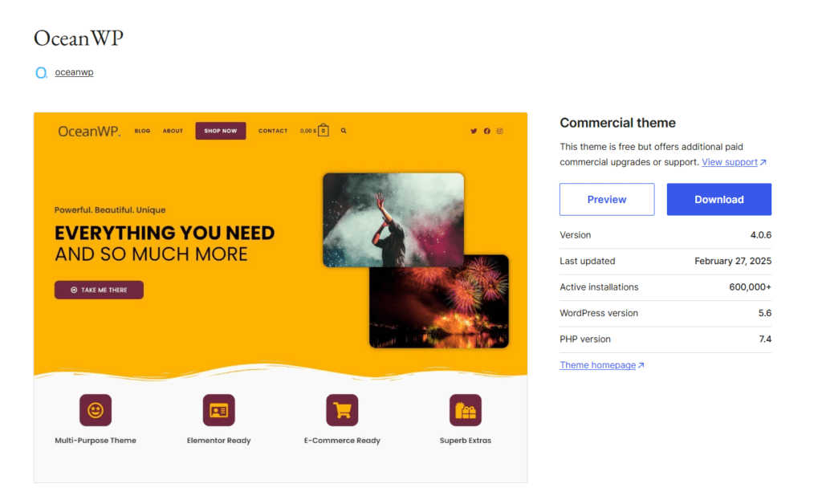Viewport: 822px width, 504px height.
Task: Click the AND SO MUCH MORE subheadline
Action: 151,254
